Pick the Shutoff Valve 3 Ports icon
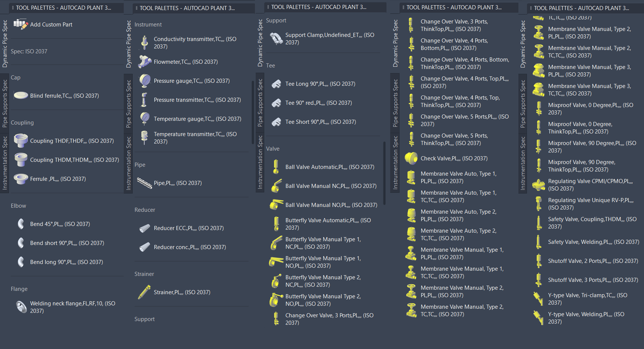This screenshot has width=644, height=349. tap(539, 280)
